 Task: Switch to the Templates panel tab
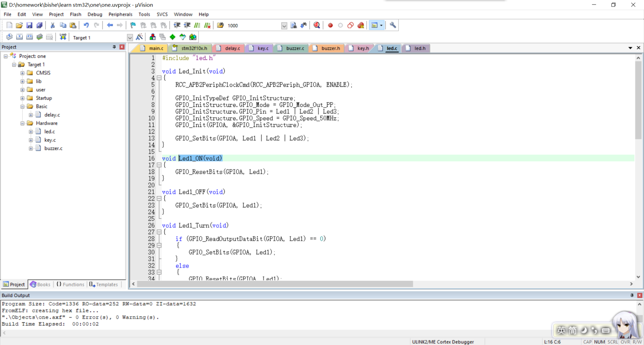coord(103,284)
